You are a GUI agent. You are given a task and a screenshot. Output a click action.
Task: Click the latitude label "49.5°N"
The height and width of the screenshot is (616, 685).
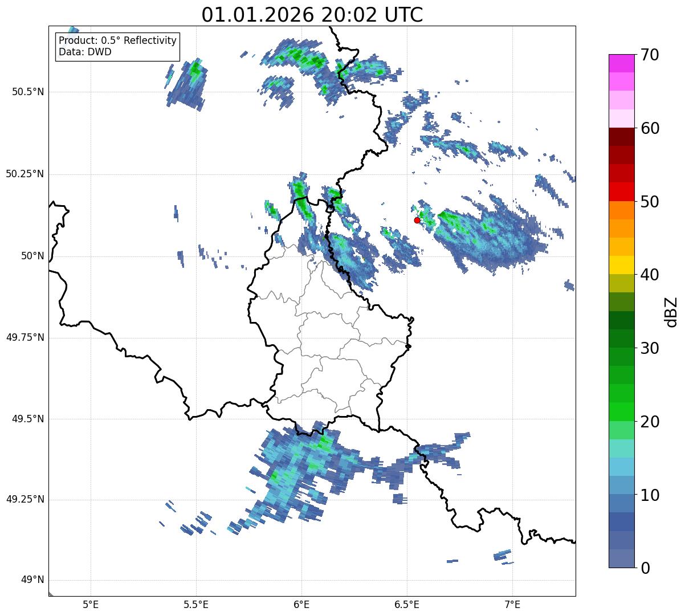point(28,419)
